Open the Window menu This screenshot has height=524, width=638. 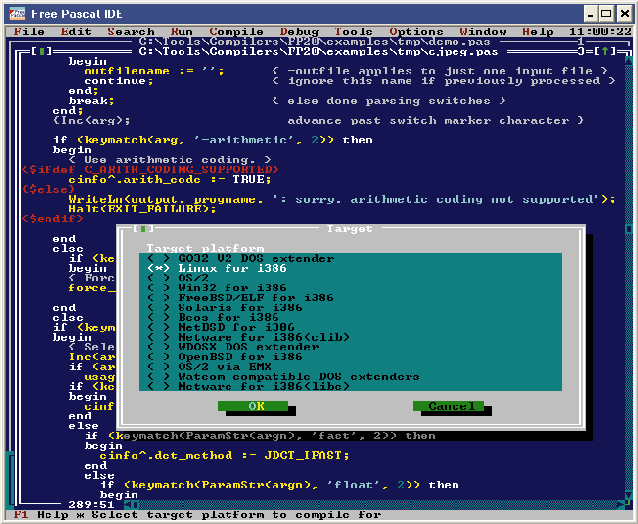(x=482, y=32)
